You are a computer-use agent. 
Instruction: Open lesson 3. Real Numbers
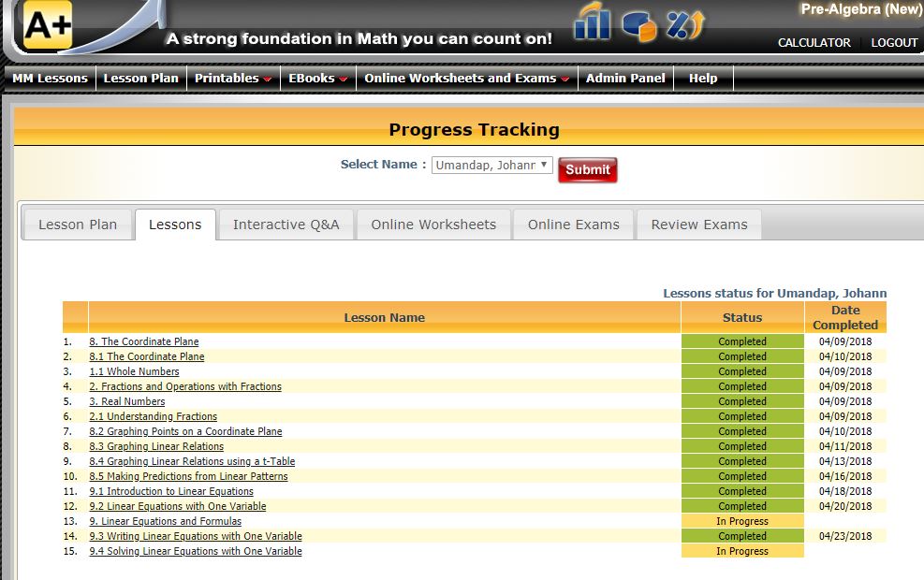127,401
